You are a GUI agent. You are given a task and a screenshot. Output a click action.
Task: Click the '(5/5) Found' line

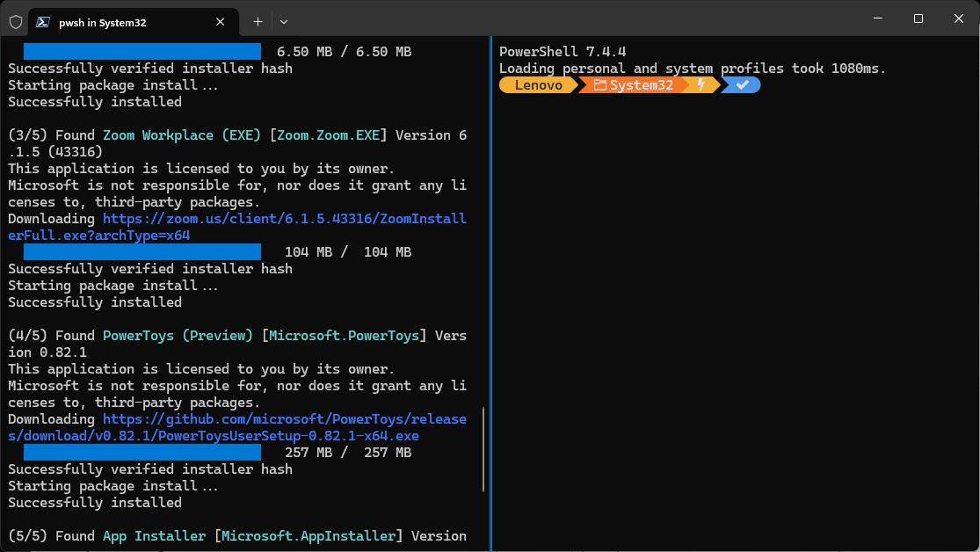click(x=237, y=536)
